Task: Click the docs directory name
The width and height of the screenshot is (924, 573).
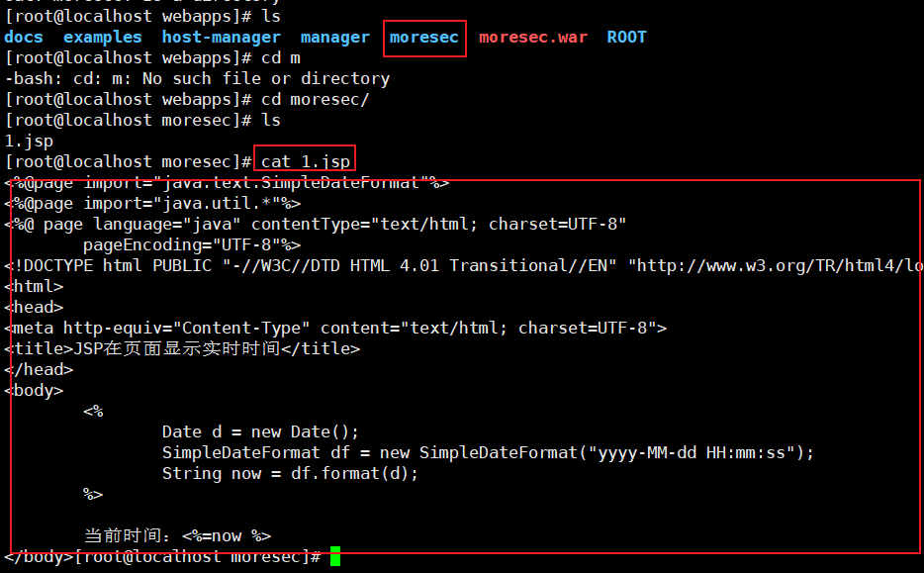Action: click(24, 38)
